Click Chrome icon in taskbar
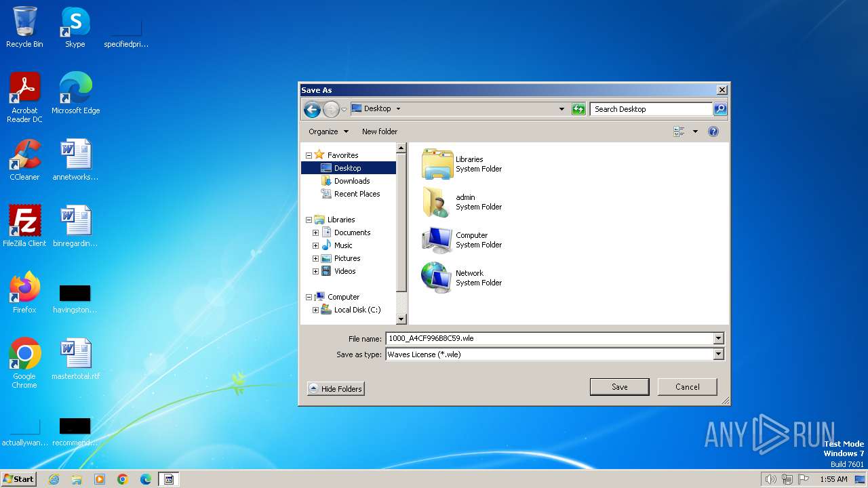868x488 pixels. pos(123,479)
